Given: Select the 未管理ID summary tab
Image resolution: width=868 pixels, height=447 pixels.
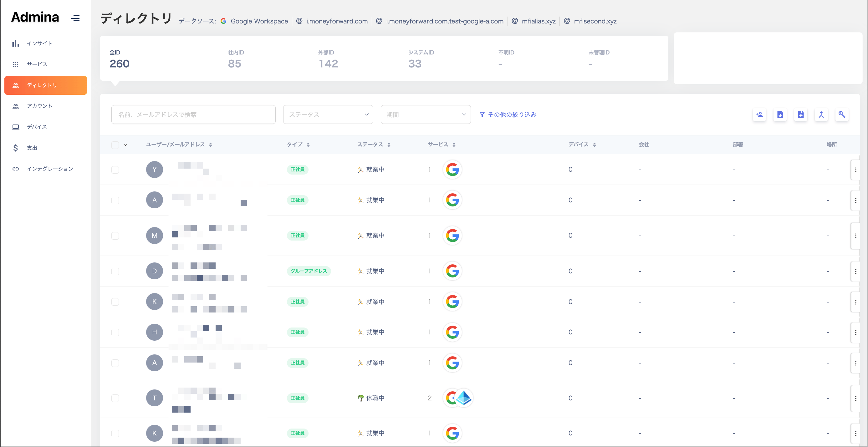Looking at the screenshot, I should point(599,59).
